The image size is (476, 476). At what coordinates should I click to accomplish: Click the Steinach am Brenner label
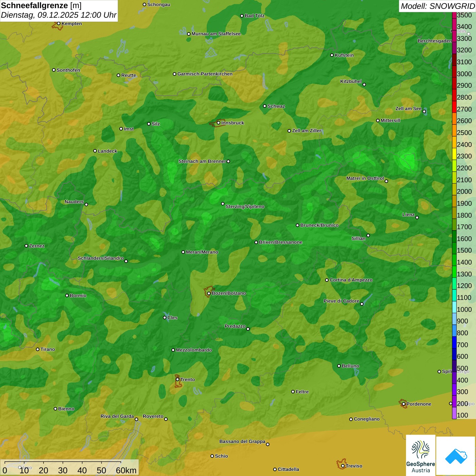[x=202, y=161]
